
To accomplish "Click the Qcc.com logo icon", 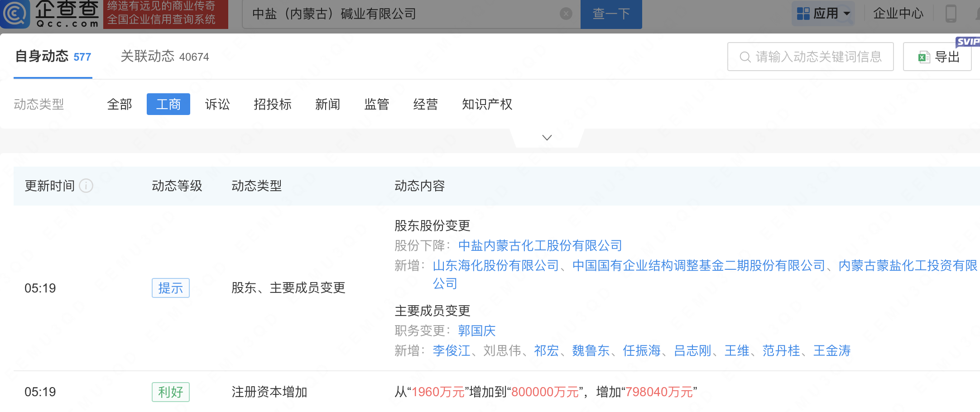I will 15,14.
